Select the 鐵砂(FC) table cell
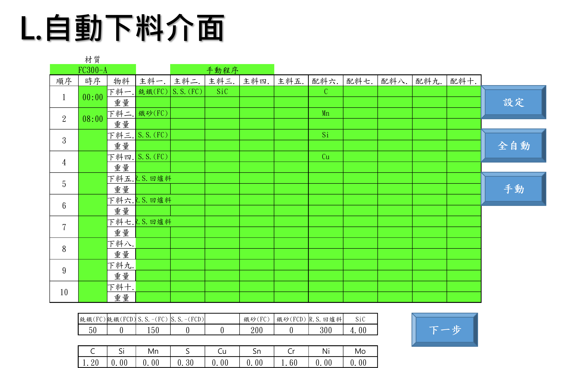 (x=153, y=113)
